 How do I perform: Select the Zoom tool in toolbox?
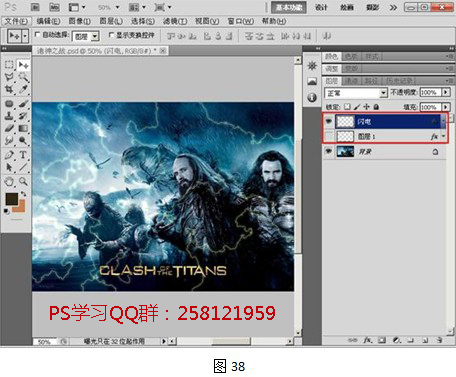click(x=23, y=181)
